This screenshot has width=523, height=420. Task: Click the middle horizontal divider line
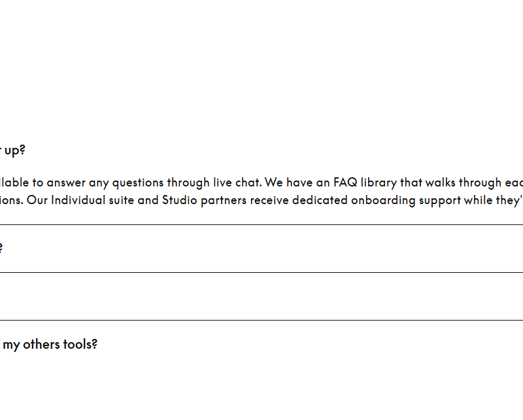click(261, 272)
